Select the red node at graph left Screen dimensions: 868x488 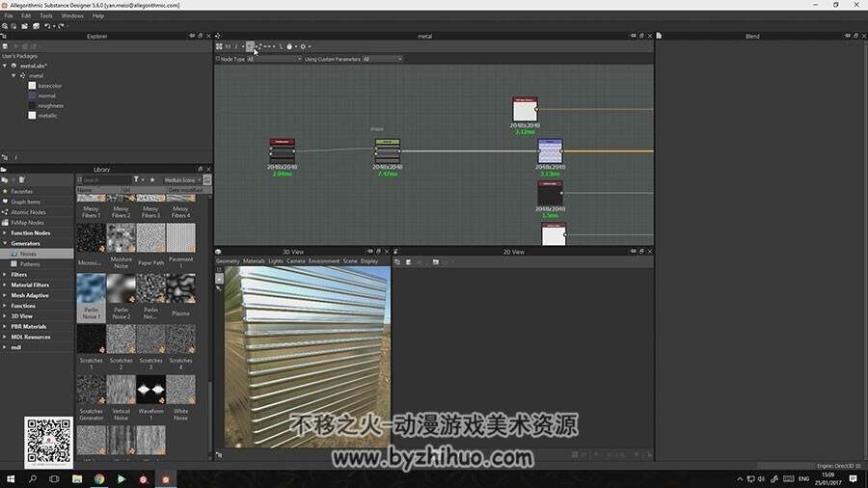(282, 151)
